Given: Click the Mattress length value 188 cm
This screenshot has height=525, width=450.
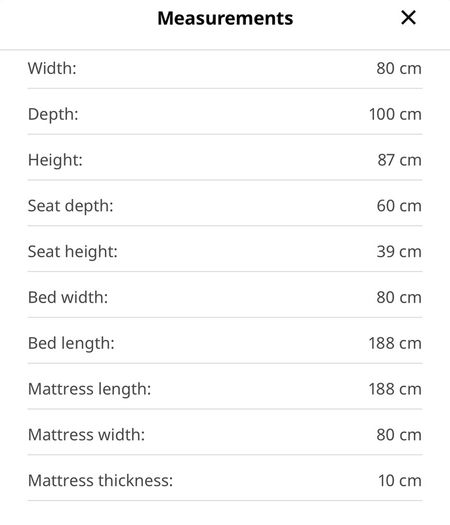Looking at the screenshot, I should point(395,389).
